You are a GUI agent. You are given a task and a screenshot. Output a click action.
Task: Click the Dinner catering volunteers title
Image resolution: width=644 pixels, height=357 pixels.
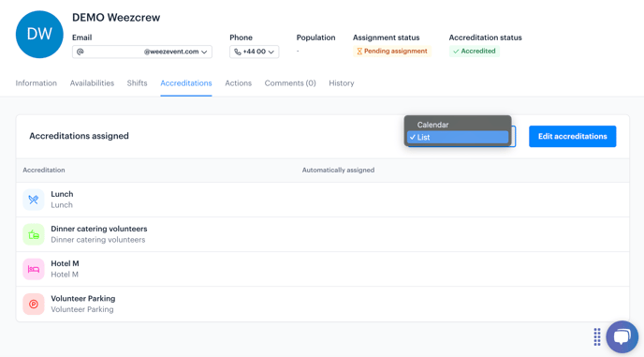click(x=99, y=229)
